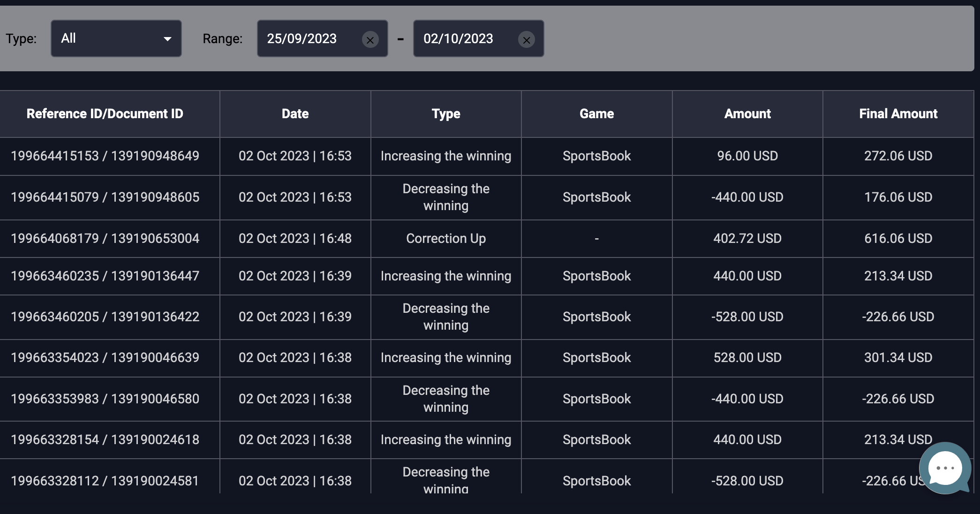Click the Final Amount column header
The image size is (980, 514).
pyautogui.click(x=898, y=113)
